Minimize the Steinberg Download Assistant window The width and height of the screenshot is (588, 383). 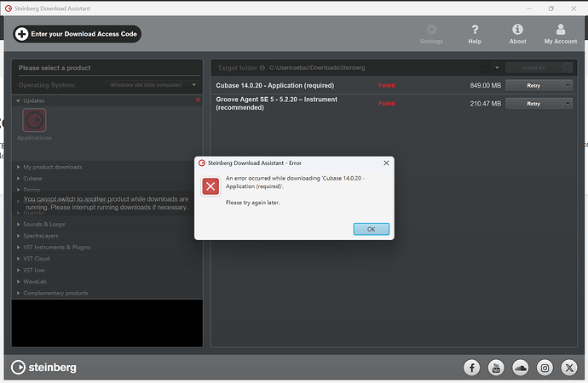[529, 9]
